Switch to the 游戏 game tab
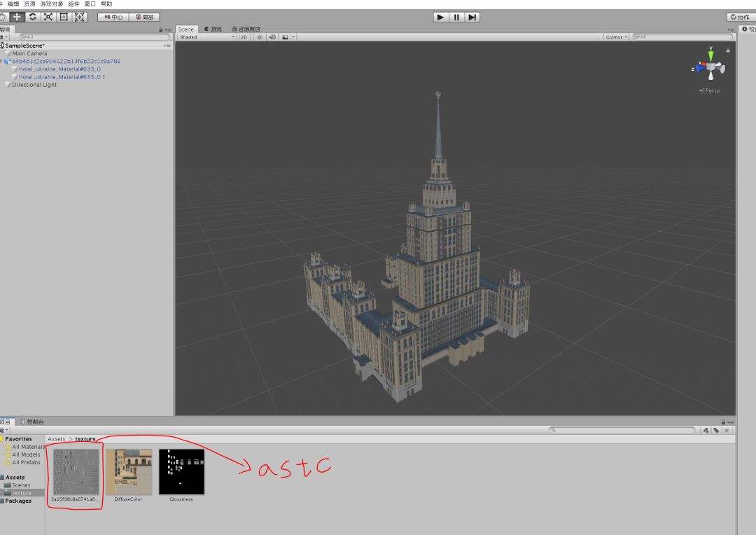The height and width of the screenshot is (535, 756). click(x=213, y=29)
